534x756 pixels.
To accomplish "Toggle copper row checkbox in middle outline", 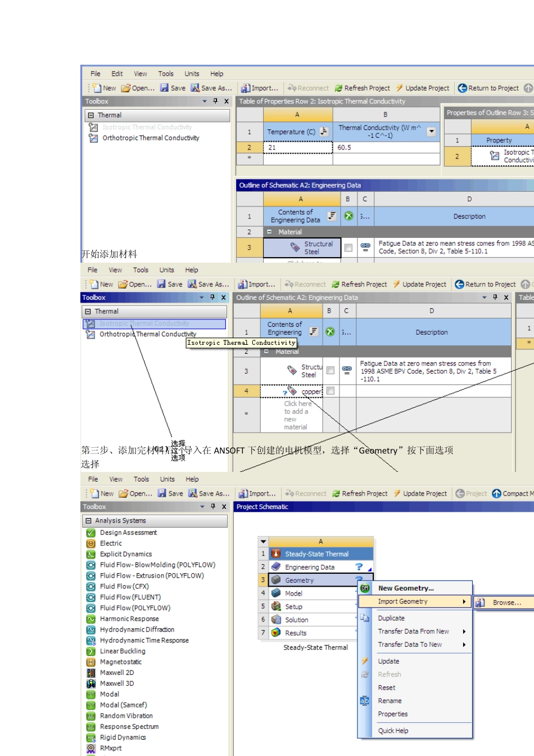I will point(331,391).
